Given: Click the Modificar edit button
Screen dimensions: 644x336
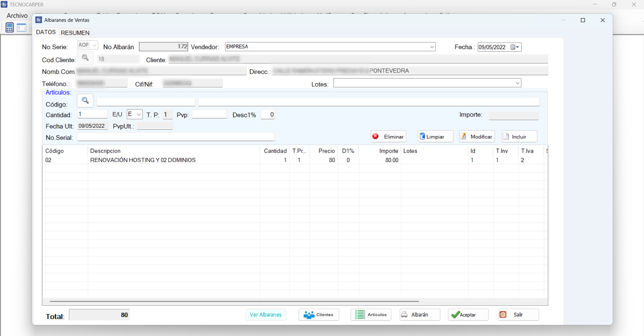Looking at the screenshot, I should pos(477,137).
